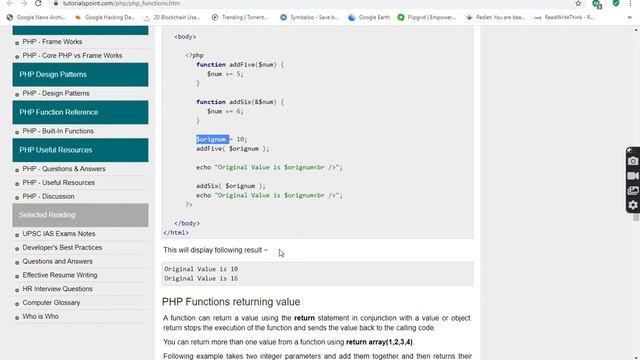
Task: Click the bold 'return array(1,2,3,4)' text
Action: pyautogui.click(x=379, y=342)
